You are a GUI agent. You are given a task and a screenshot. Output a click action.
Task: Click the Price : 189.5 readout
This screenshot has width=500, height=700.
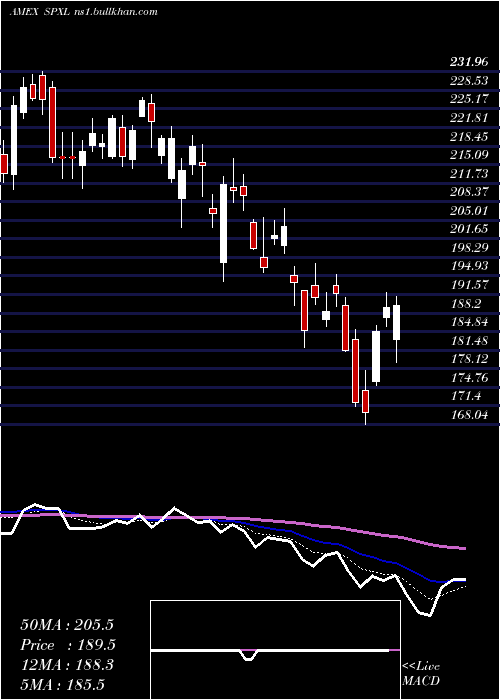pyautogui.click(x=68, y=645)
